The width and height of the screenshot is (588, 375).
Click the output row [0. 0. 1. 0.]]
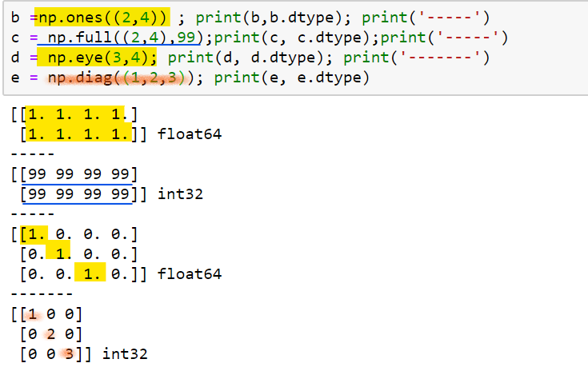(83, 273)
